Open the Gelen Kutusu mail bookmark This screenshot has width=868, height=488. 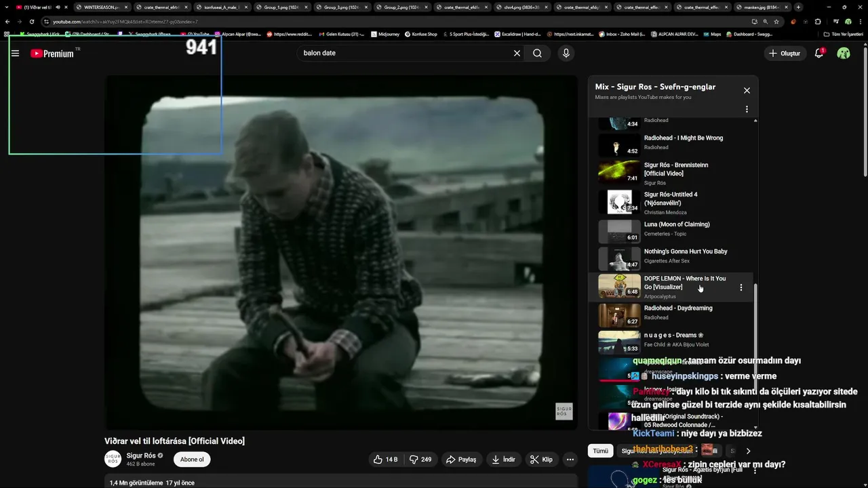[x=341, y=34]
